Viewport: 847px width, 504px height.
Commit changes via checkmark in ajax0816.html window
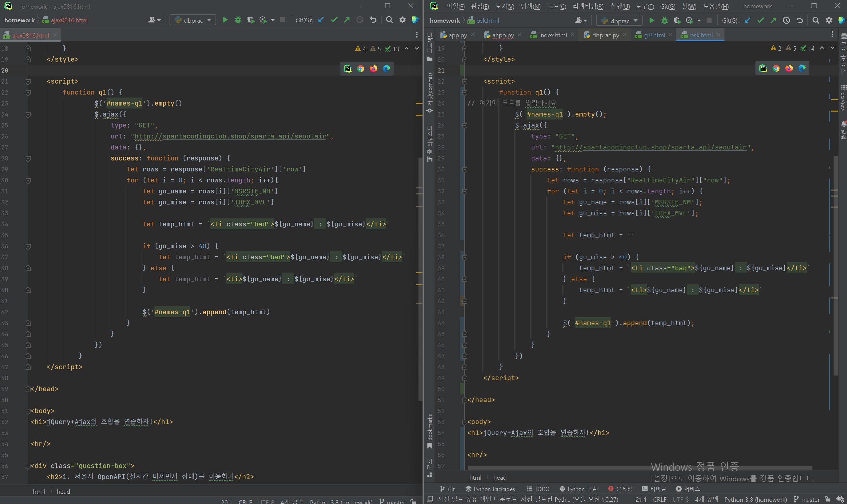(x=334, y=20)
